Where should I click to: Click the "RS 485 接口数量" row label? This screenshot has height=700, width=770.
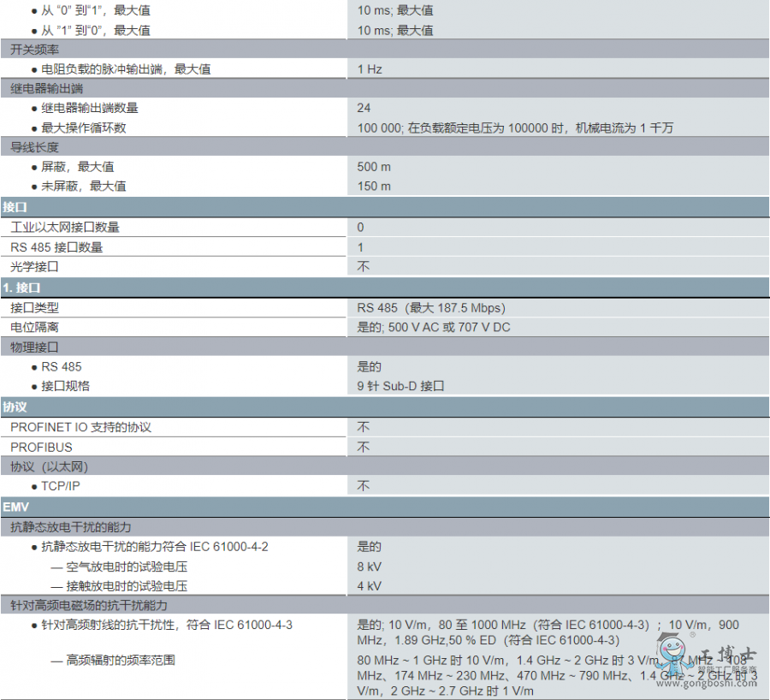click(56, 247)
